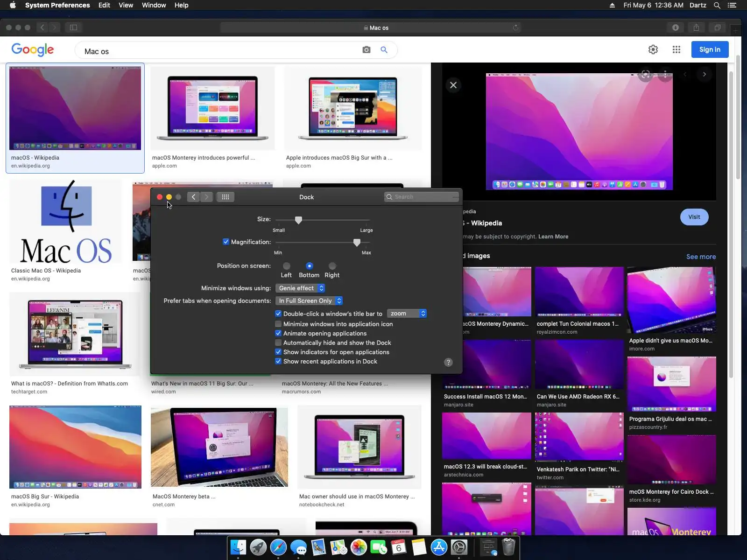This screenshot has height=560, width=747.
Task: Open Control Center list icon in menu bar
Action: coord(732,6)
